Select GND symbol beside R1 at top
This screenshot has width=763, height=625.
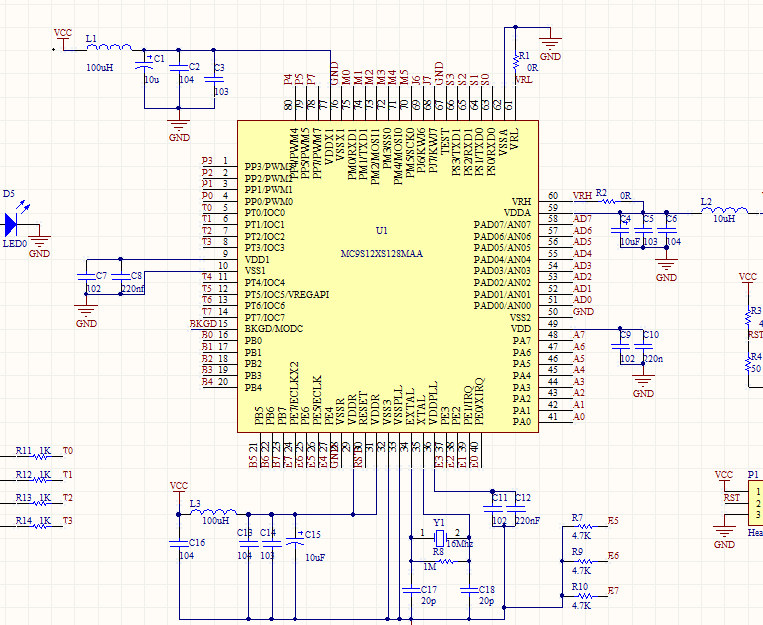[550, 44]
